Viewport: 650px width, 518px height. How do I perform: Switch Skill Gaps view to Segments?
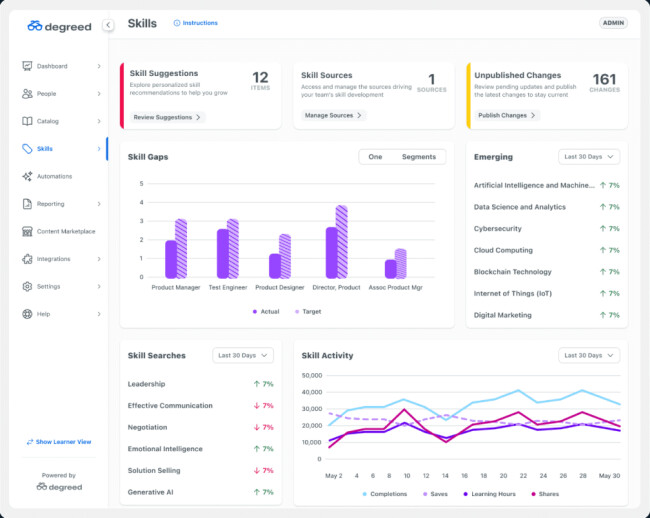tap(419, 157)
